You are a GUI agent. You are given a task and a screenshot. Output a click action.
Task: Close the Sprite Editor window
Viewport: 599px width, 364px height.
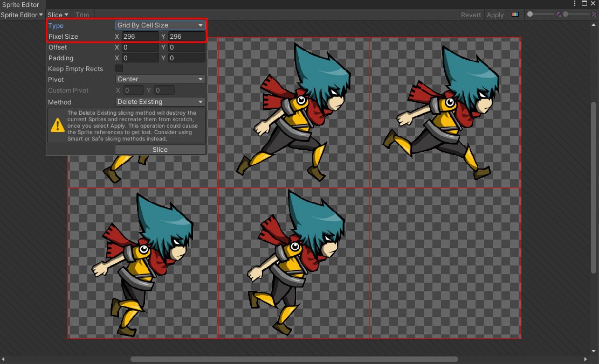(593, 3)
